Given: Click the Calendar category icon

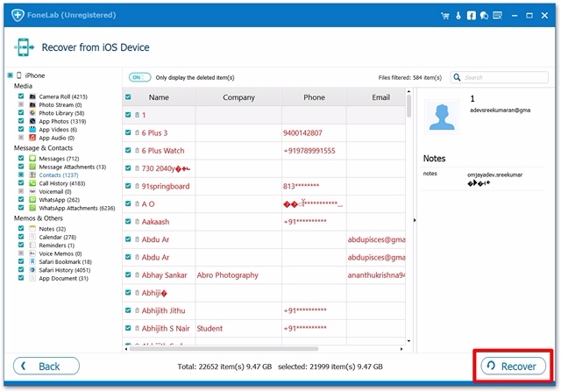Looking at the screenshot, I should pyautogui.click(x=32, y=237).
